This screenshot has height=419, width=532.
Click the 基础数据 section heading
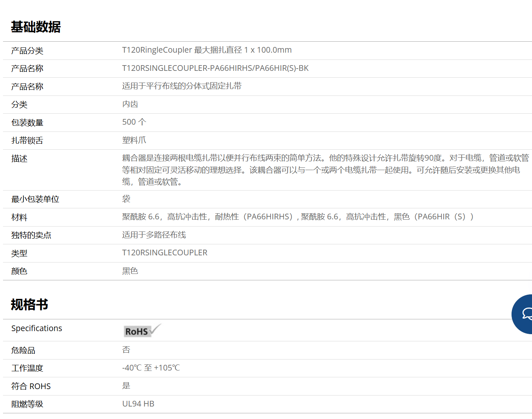pyautogui.click(x=36, y=27)
